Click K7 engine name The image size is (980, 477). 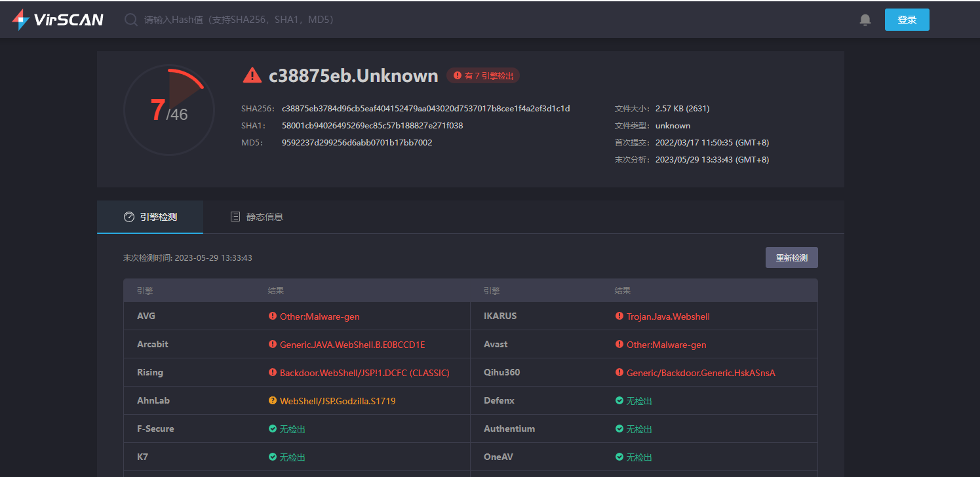[142, 457]
